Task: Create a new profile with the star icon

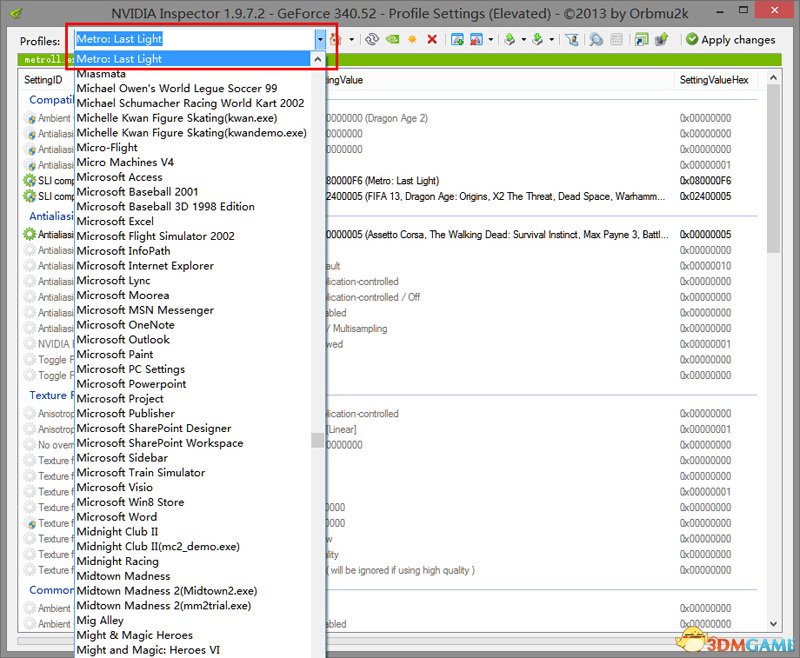Action: pyautogui.click(x=412, y=39)
